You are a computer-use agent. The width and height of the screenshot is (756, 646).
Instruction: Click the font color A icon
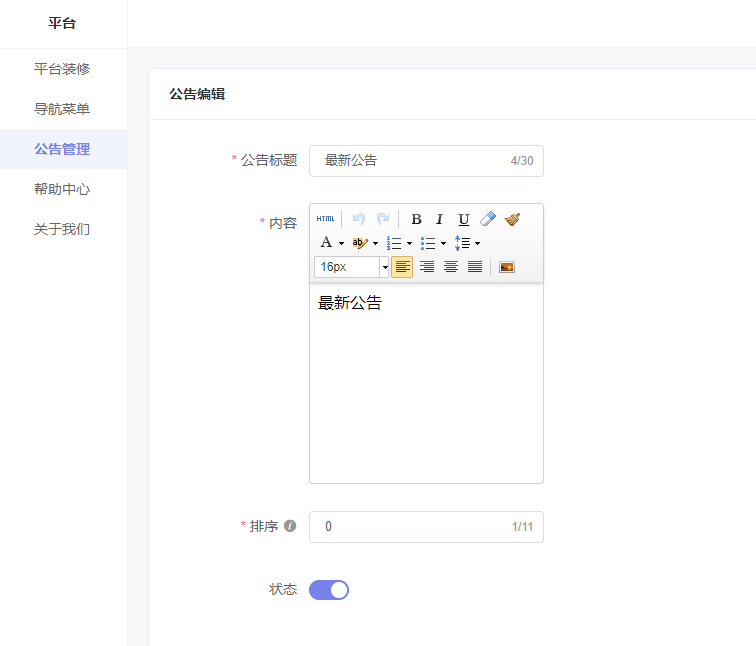(326, 242)
